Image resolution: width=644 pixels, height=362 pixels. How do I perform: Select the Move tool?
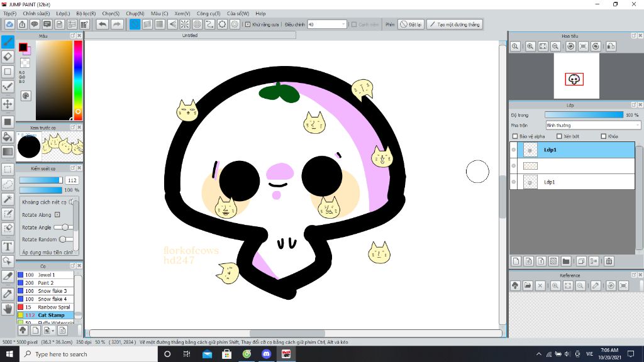(x=8, y=104)
